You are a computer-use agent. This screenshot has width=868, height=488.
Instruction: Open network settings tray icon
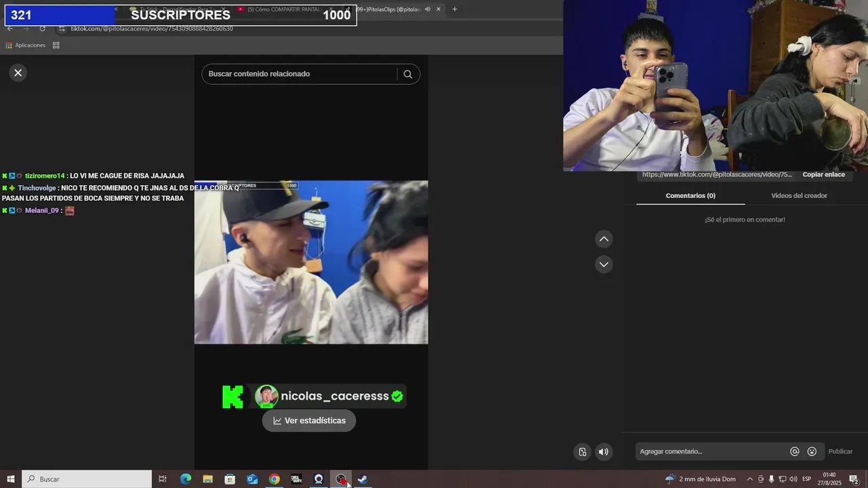[x=782, y=479]
